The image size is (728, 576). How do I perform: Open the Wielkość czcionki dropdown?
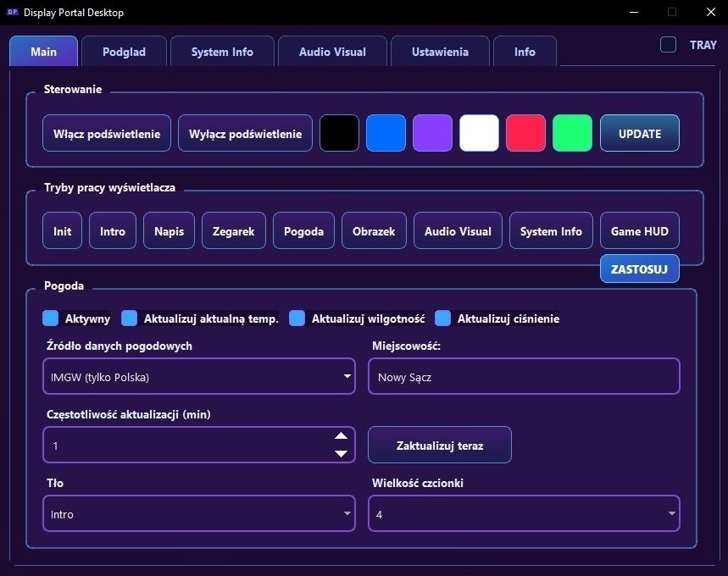click(525, 513)
